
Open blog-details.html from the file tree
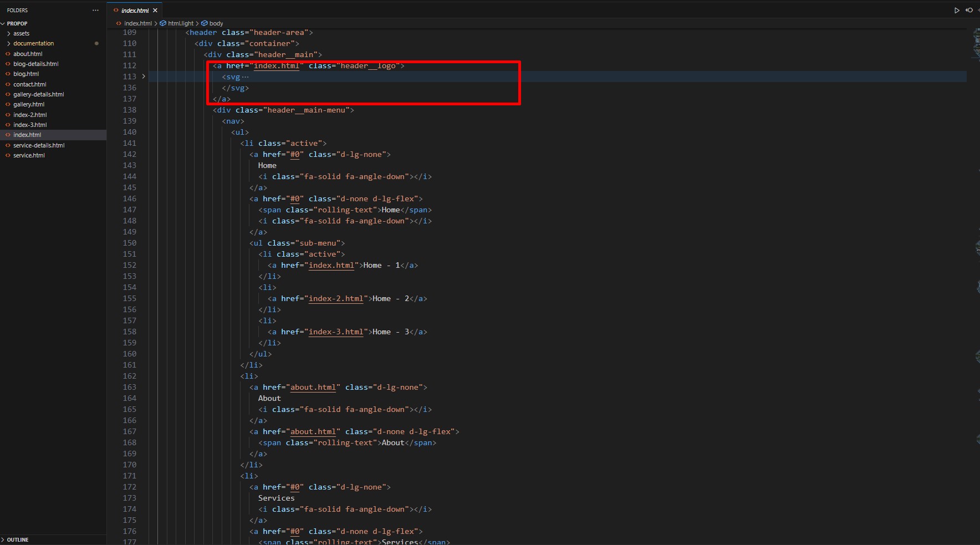35,64
